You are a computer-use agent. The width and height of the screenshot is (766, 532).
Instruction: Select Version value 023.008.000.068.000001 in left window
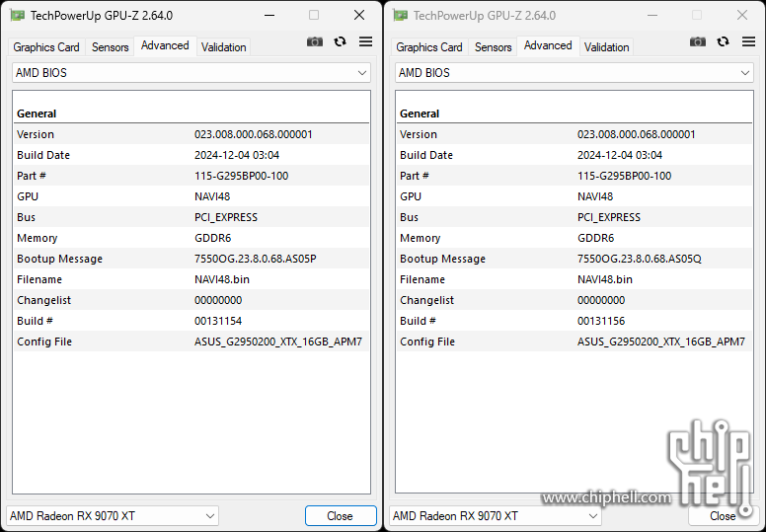pyautogui.click(x=253, y=134)
